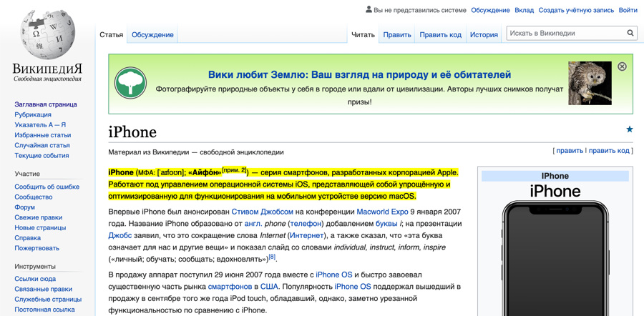Select the 'Читать' tab
The height and width of the screenshot is (316, 644).
[x=363, y=35]
